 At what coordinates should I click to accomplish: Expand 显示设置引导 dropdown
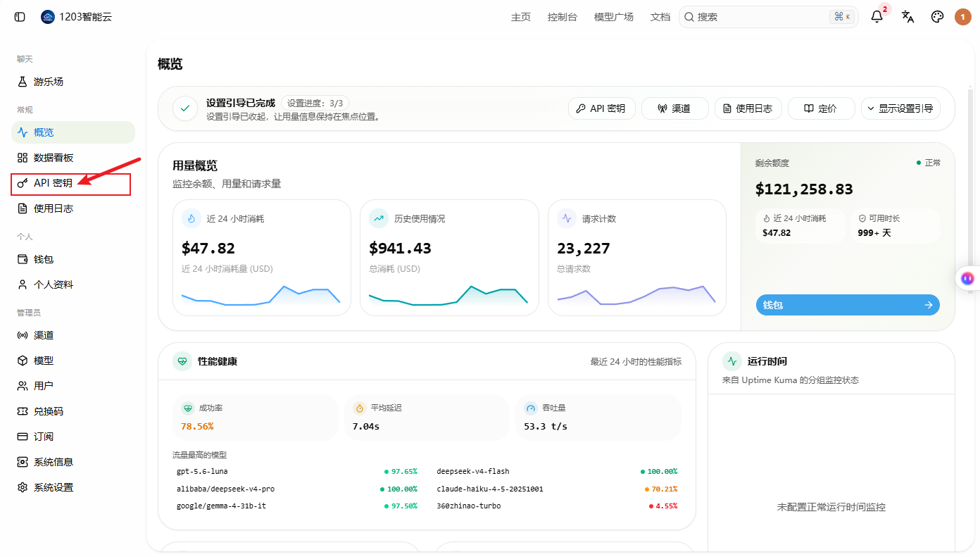(900, 108)
